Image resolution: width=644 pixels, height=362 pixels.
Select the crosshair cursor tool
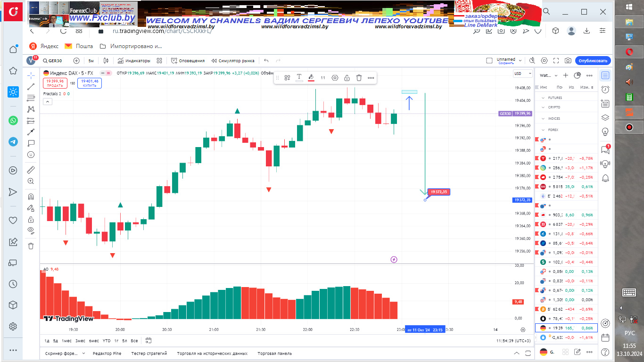point(31,75)
